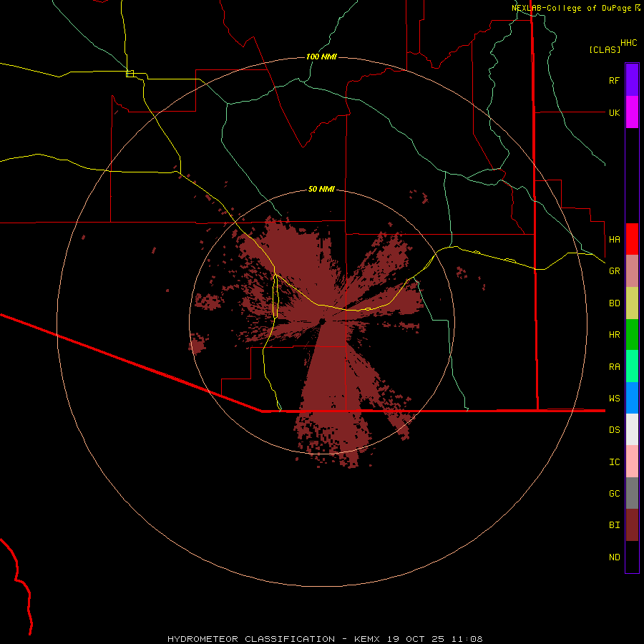644x644 pixels.
Task: Click the "19 OCT 25" date text
Action: tap(415, 639)
